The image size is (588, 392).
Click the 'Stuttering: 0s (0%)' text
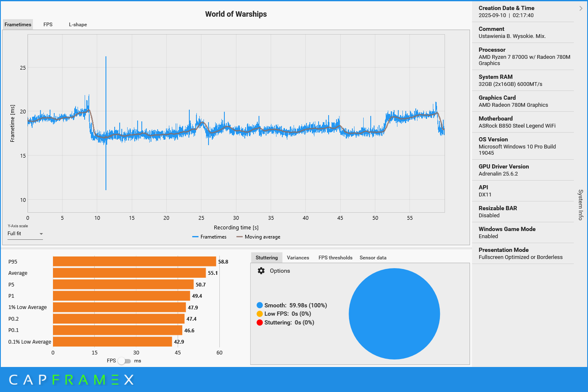[289, 322]
